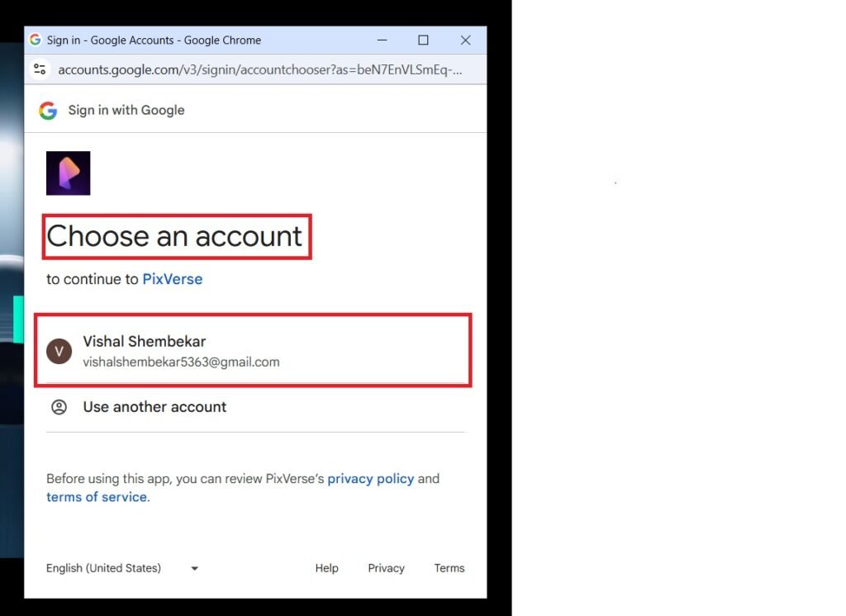Image resolution: width=846 pixels, height=616 pixels.
Task: Open the privacy policy link
Action: [x=370, y=479]
